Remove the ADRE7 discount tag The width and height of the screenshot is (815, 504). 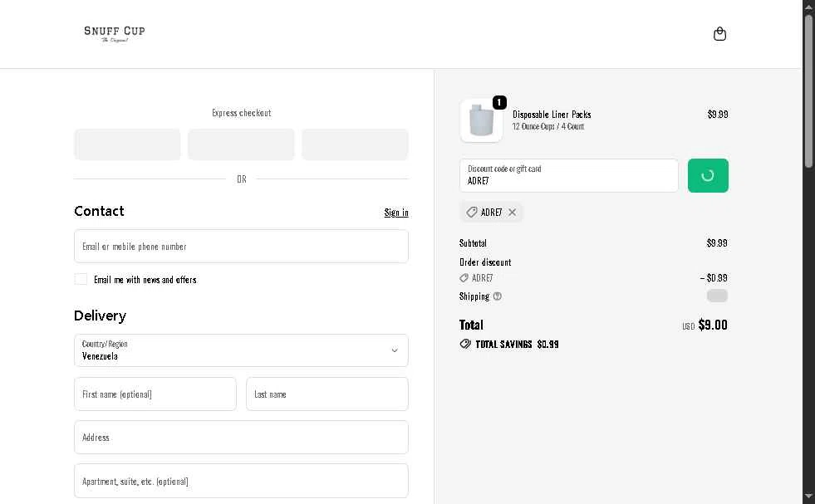pyautogui.click(x=512, y=212)
